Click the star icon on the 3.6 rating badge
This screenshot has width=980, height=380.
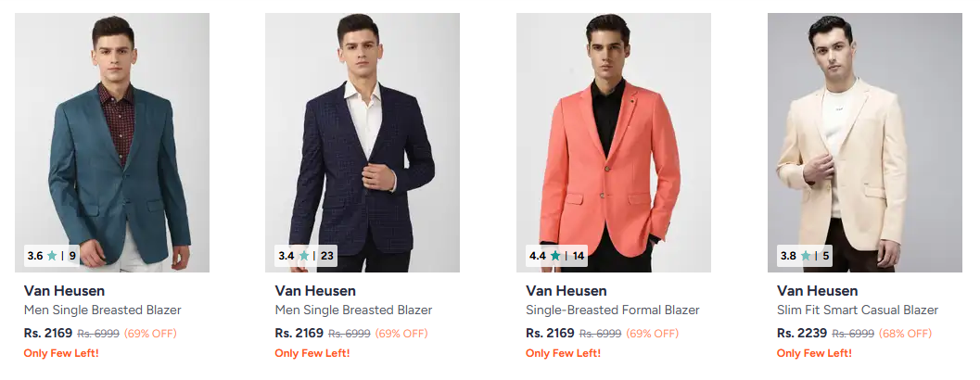52,256
